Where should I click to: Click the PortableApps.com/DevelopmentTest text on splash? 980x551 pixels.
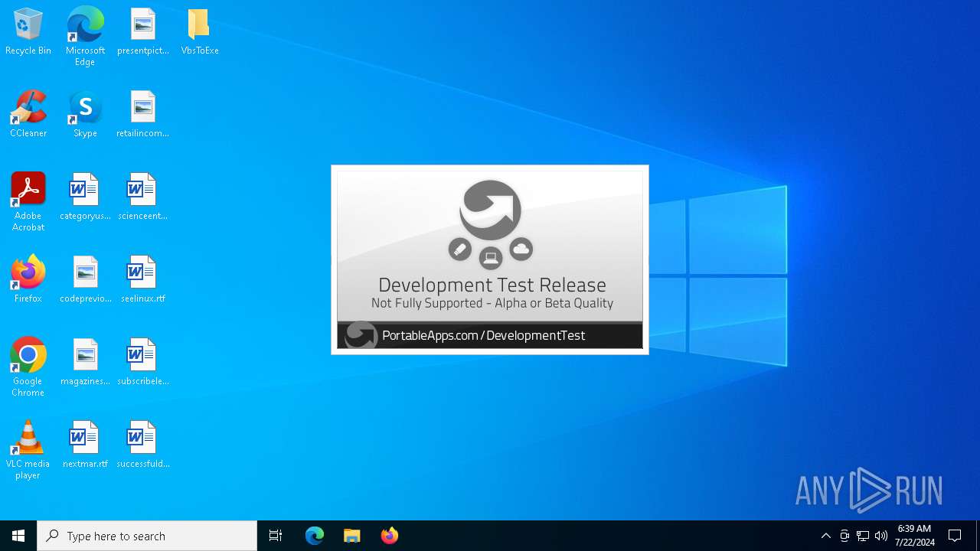click(484, 335)
